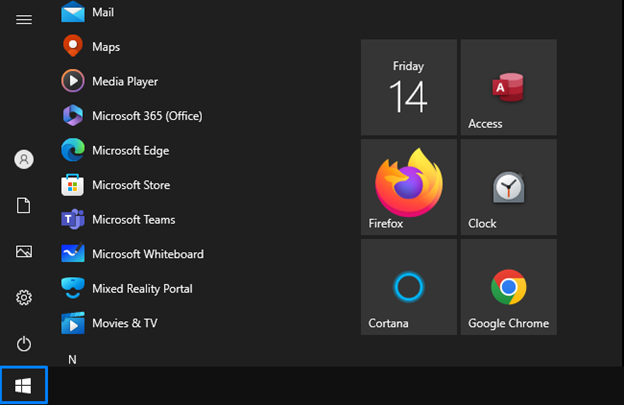Select the Mail text label
The height and width of the screenshot is (405, 624).
[103, 12]
